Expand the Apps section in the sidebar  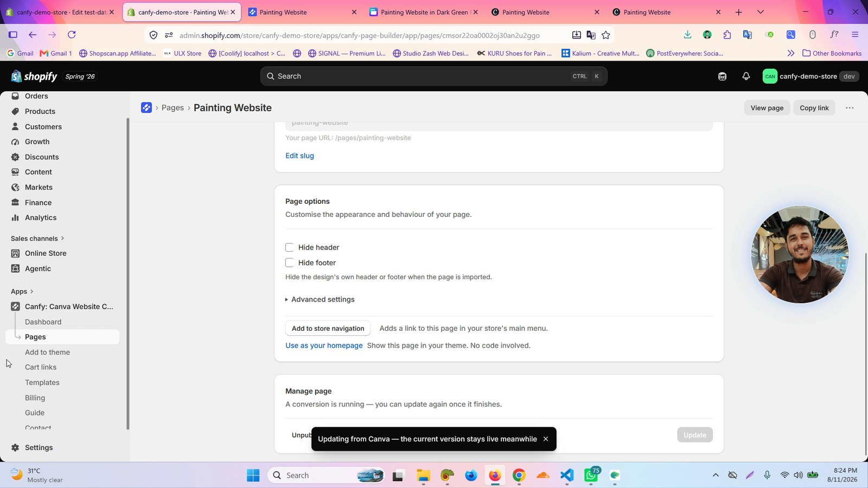click(22, 292)
